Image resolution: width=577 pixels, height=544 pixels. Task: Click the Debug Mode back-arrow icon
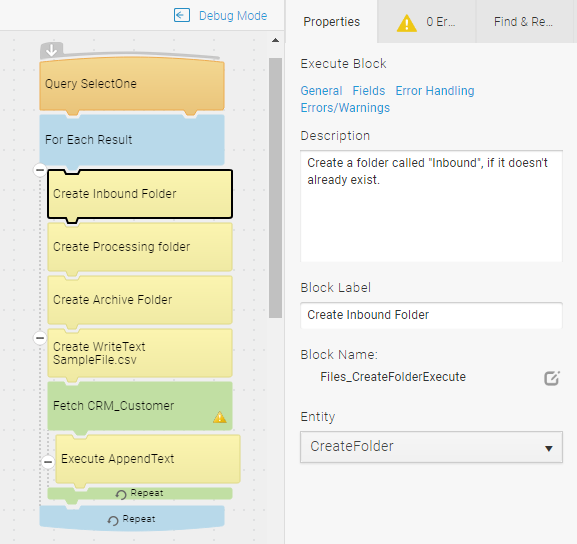(x=182, y=15)
